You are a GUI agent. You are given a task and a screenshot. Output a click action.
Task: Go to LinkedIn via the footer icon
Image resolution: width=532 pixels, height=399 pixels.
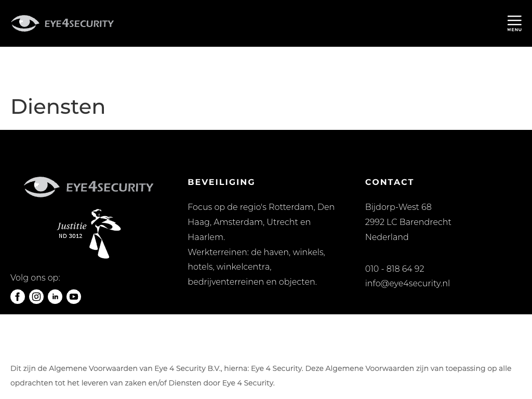(55, 297)
